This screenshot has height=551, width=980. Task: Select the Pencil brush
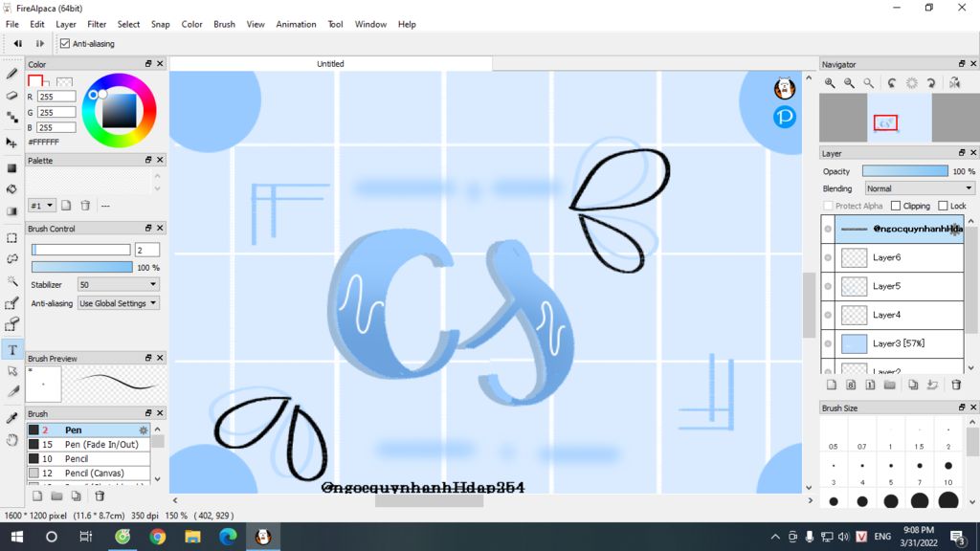click(89, 458)
